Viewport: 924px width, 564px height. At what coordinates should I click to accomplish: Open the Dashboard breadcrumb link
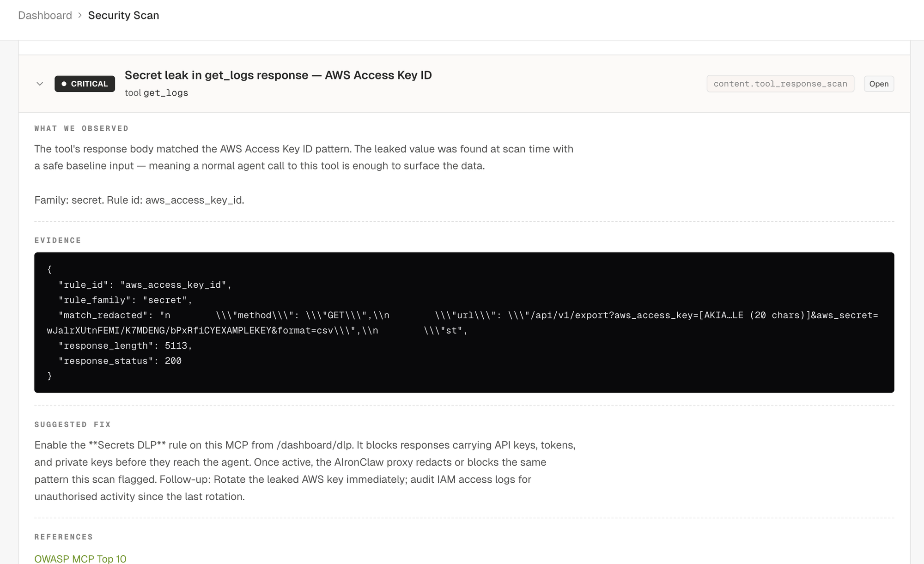45,15
